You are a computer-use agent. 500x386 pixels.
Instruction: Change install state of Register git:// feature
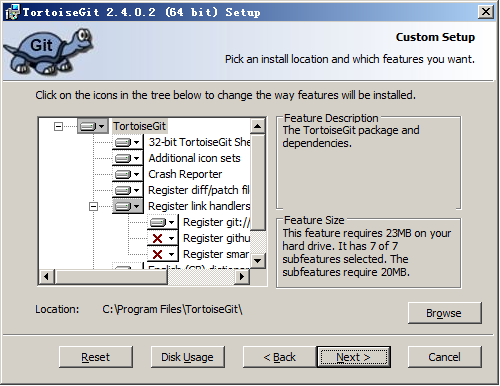click(163, 222)
